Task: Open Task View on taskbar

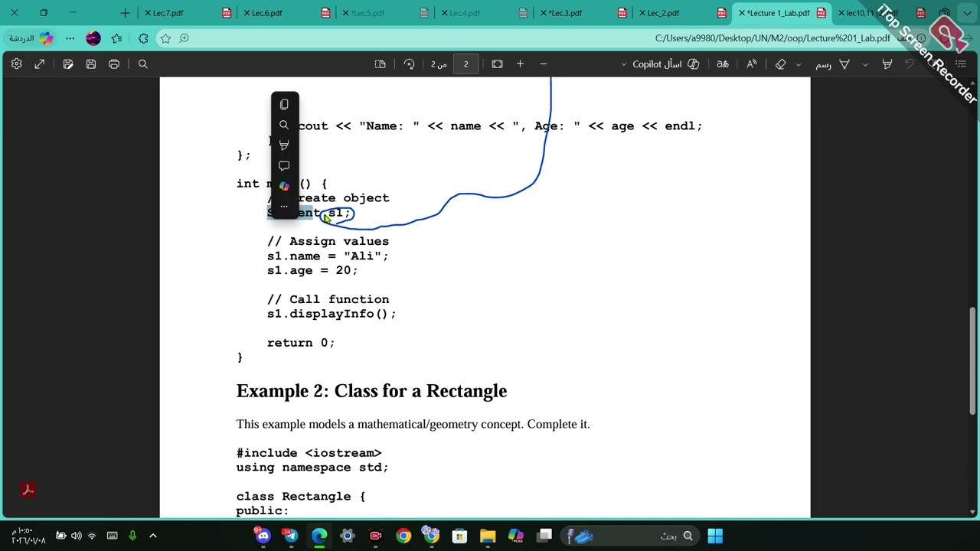Action: tap(544, 536)
